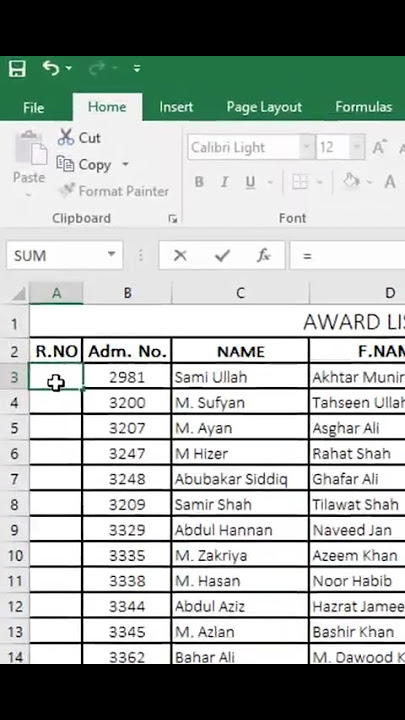Click the Redo arrow icon

click(97, 69)
